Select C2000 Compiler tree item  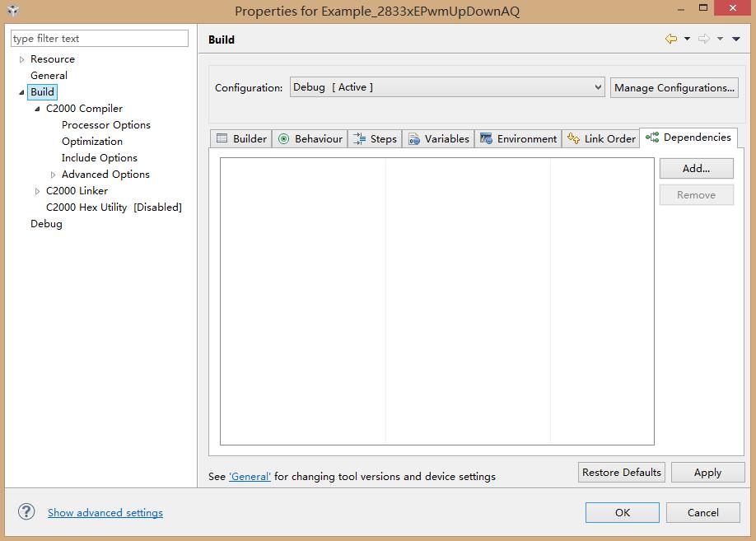point(84,109)
